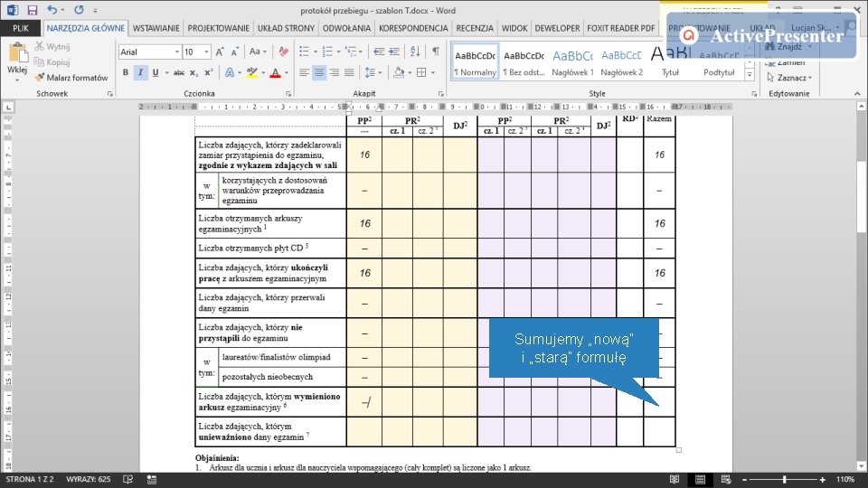The image size is (868, 488).
Task: Apply yellow text highlight color
Action: click(252, 72)
